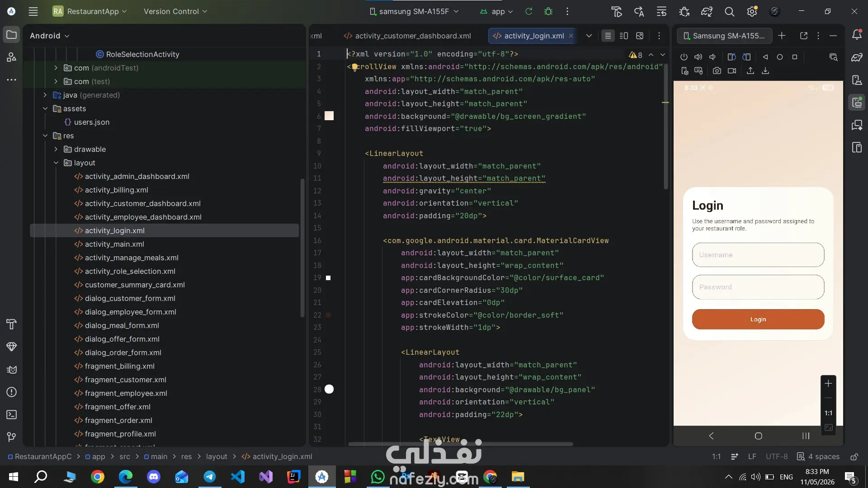
Task: Collapse the assets folder
Action: 45,108
